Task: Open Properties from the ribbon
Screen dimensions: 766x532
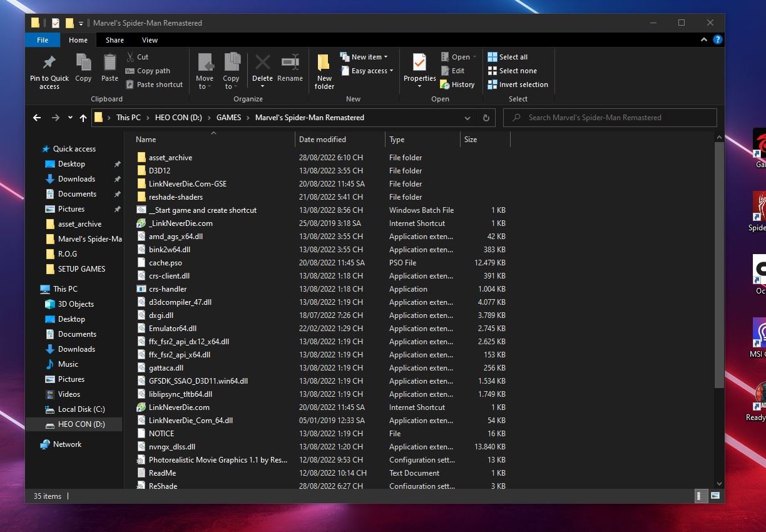Action: point(419,63)
